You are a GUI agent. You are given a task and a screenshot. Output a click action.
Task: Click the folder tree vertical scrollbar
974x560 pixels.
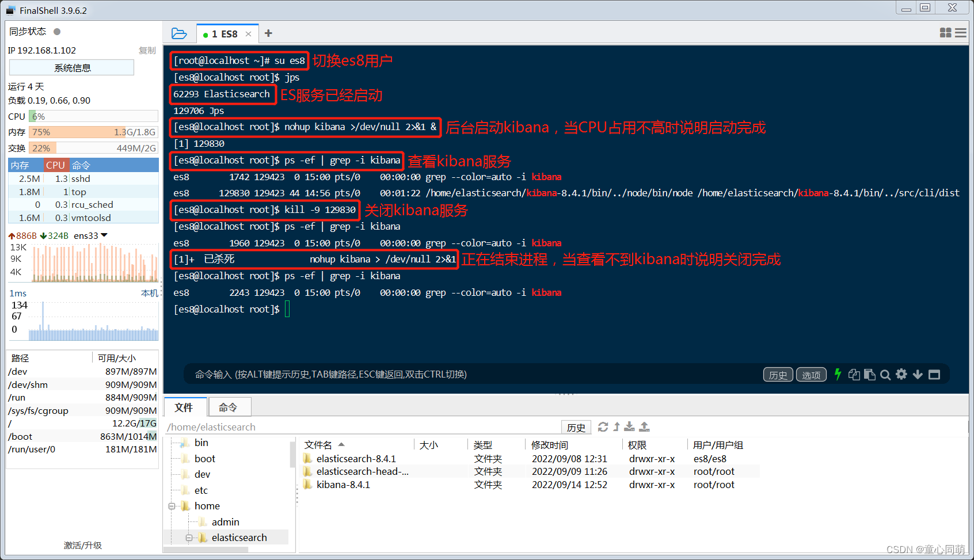[292, 455]
